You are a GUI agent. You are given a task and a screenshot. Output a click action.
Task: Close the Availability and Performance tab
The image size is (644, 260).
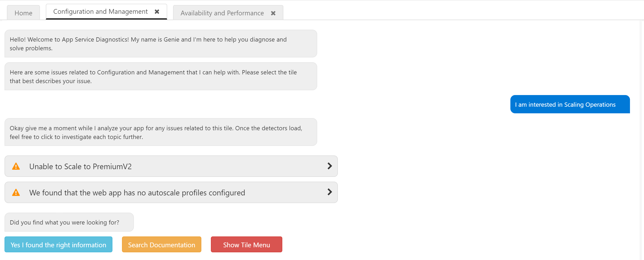(273, 13)
